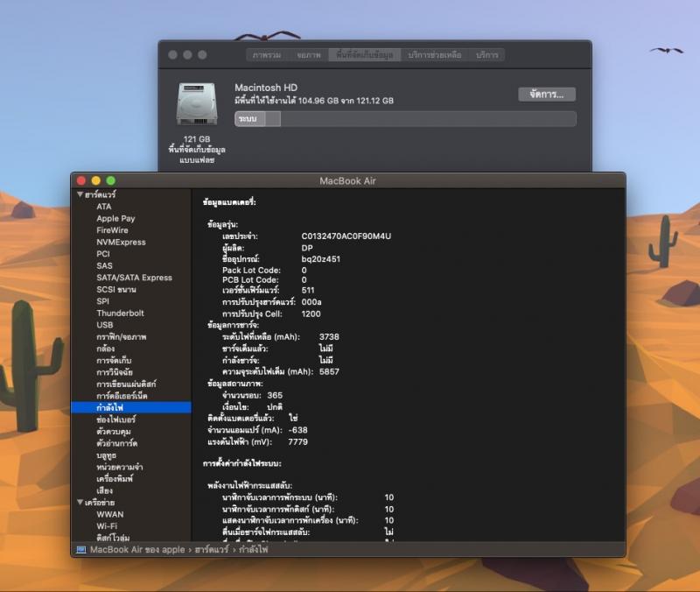Select บลูทูธ in the sidebar

coord(108,455)
